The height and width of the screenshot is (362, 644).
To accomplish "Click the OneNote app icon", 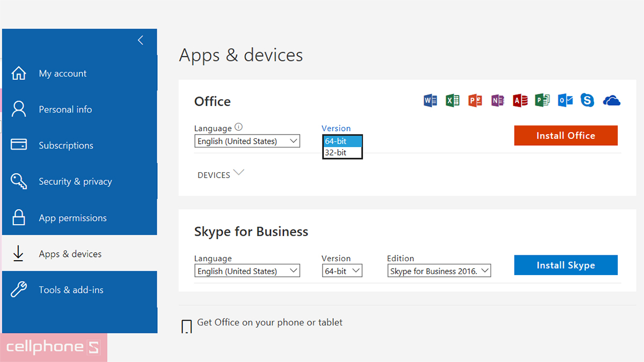I will [497, 100].
